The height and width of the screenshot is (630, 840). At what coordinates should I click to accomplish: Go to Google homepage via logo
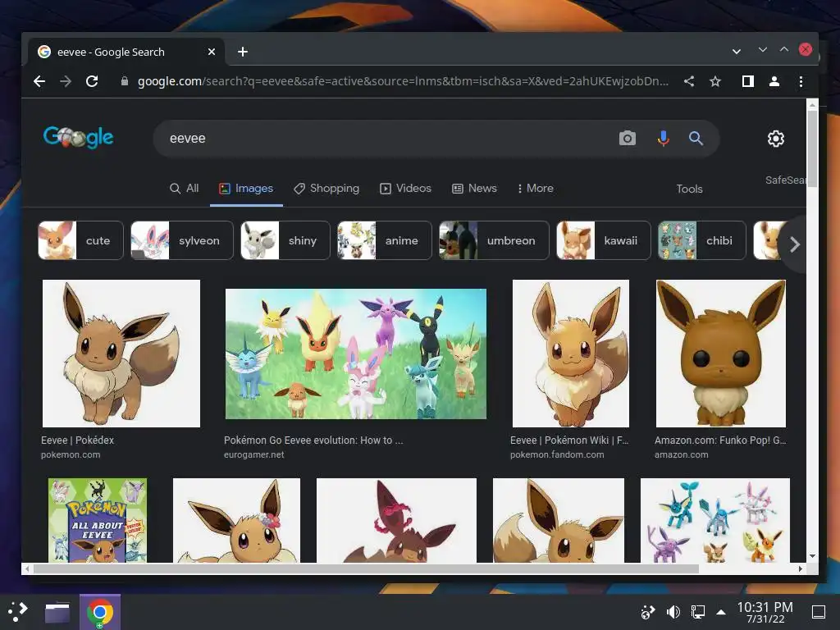coord(78,138)
